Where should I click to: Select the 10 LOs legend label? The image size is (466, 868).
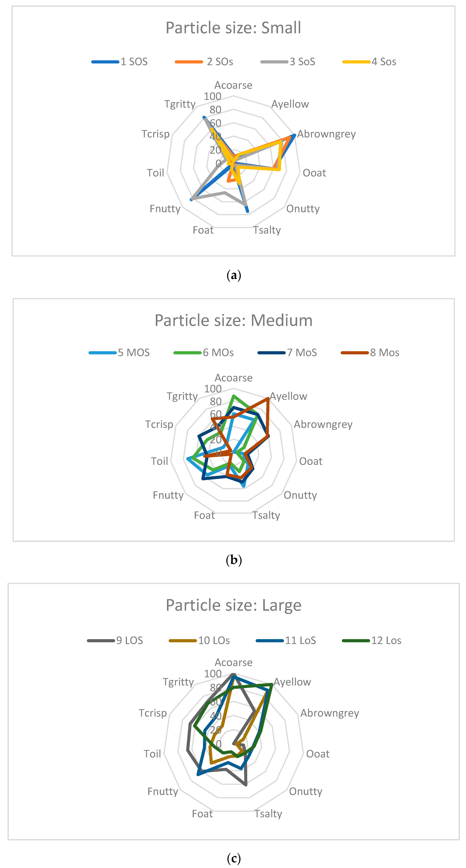point(214,641)
